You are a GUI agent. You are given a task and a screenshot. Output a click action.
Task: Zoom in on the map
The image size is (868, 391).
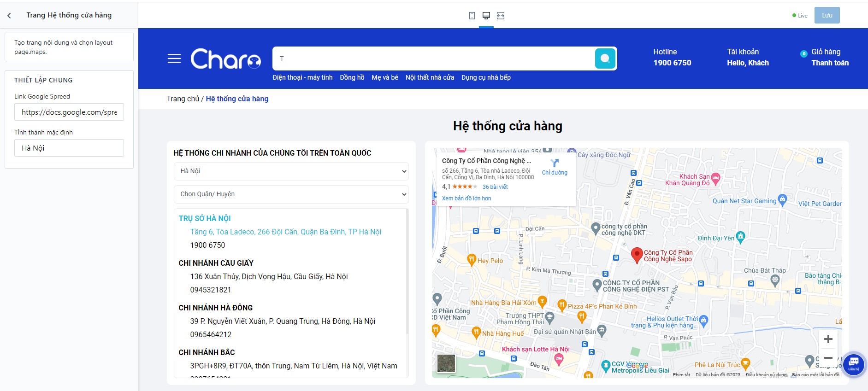point(828,339)
